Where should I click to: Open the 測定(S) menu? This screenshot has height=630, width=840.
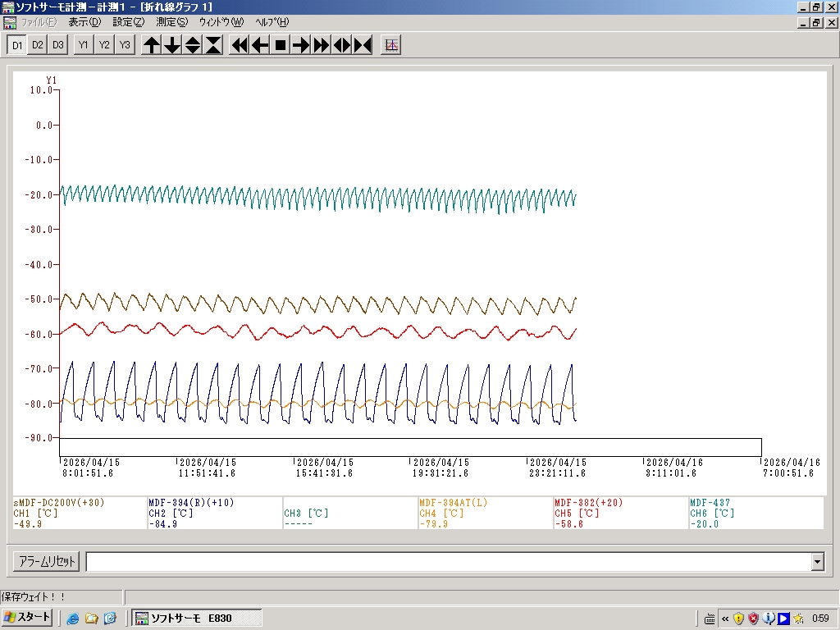pos(171,22)
